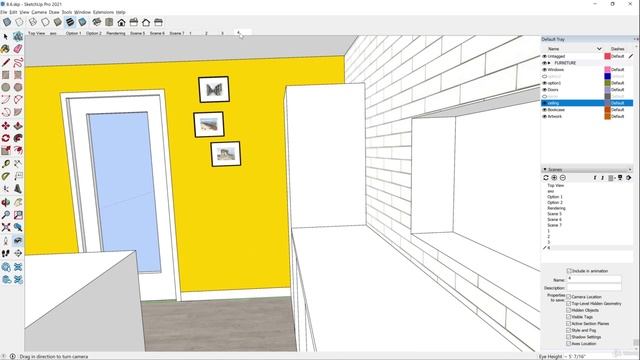Hide the Artwork tag

pos(544,116)
